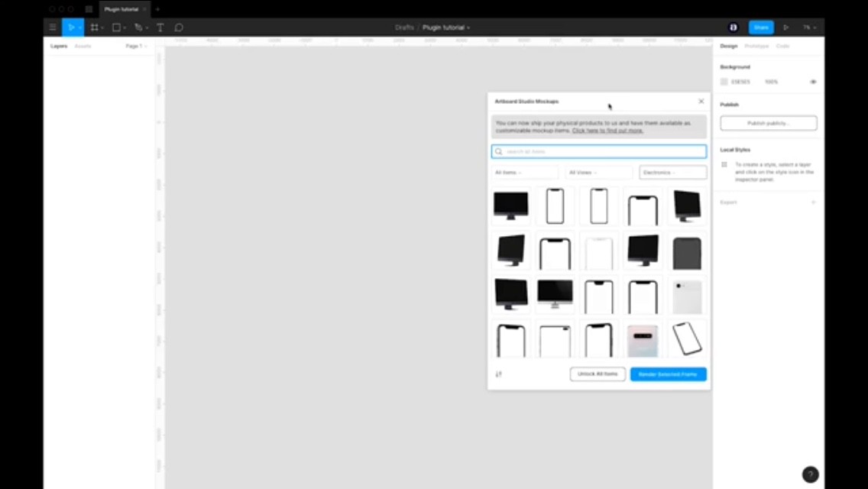Open the Frame tool
The width and height of the screenshot is (868, 489).
point(93,27)
